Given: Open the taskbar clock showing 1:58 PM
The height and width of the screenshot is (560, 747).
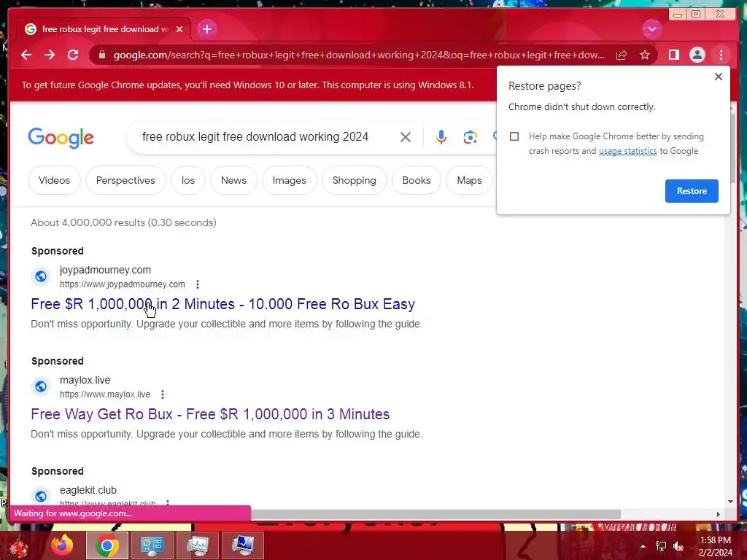Looking at the screenshot, I should pos(715,546).
